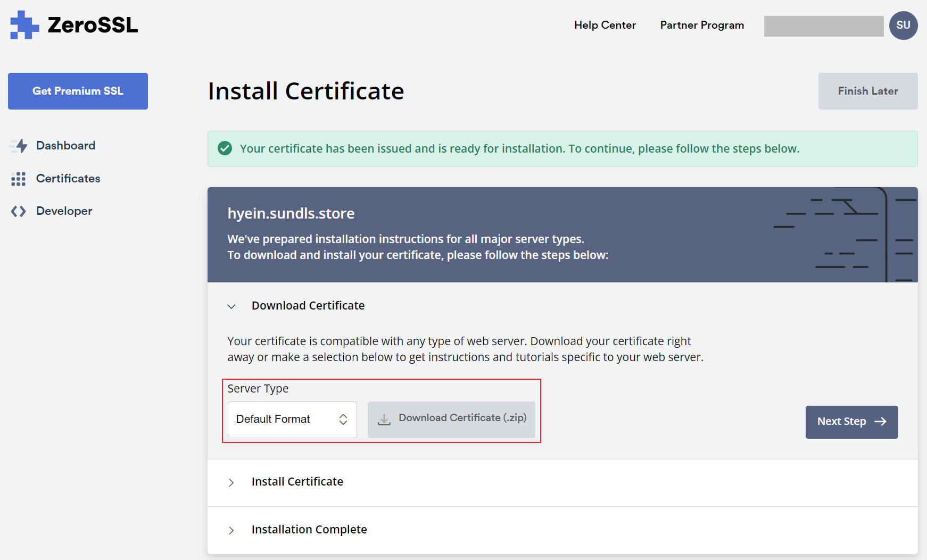Click the Server Type label
This screenshot has height=560, width=927.
point(258,389)
